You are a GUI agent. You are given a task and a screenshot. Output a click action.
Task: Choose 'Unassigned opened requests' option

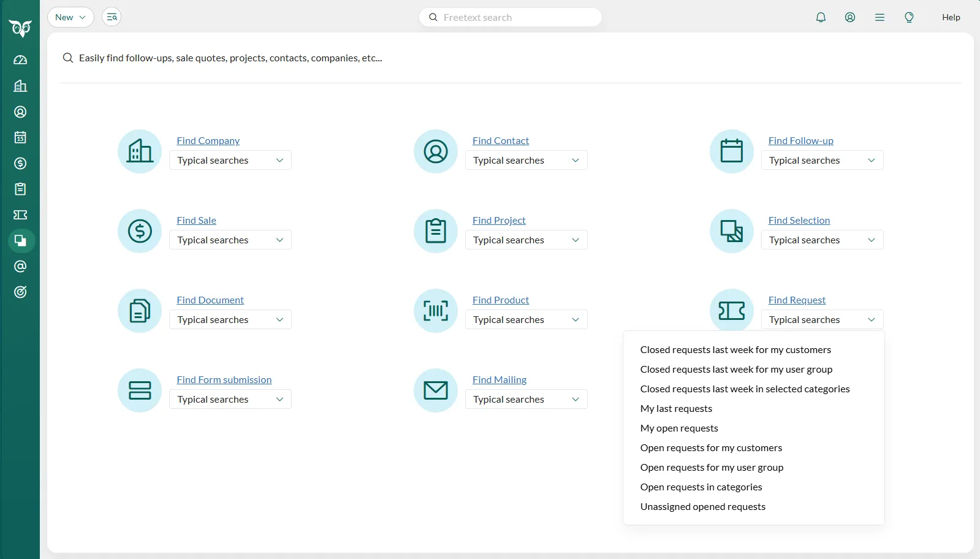(702, 506)
